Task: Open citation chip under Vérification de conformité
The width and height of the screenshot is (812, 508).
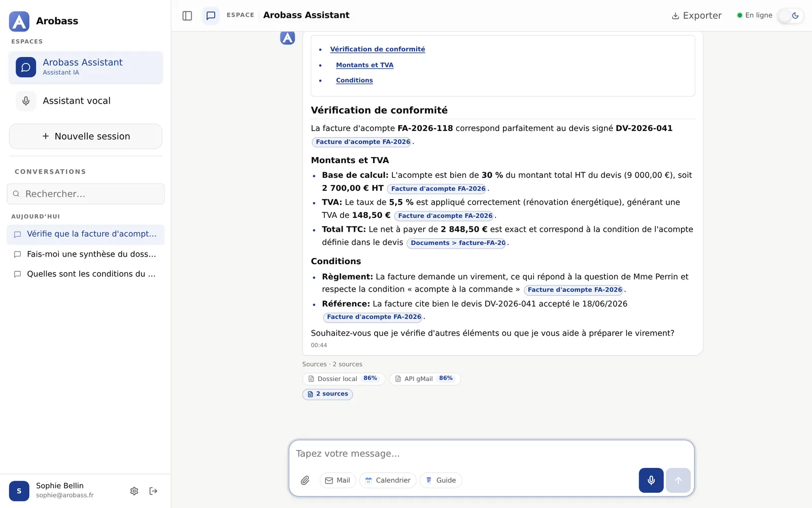Action: point(362,142)
